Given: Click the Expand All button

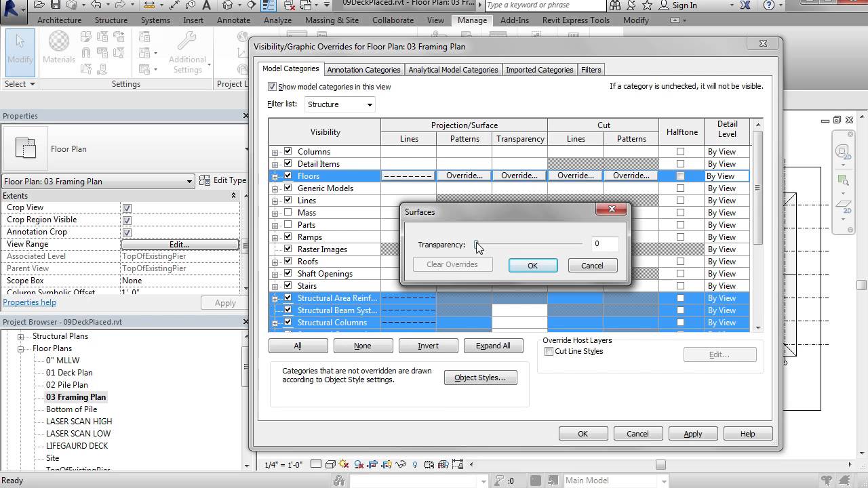Looking at the screenshot, I should click(493, 346).
